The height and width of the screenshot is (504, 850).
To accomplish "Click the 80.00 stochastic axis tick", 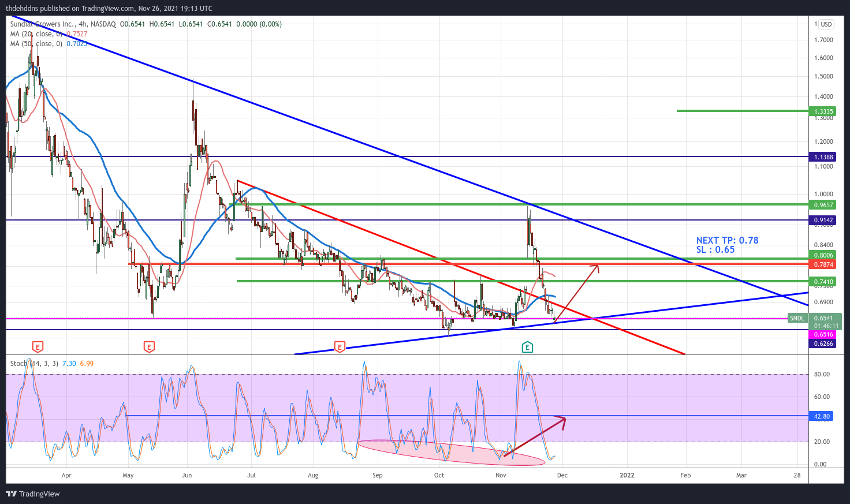I will pos(822,374).
